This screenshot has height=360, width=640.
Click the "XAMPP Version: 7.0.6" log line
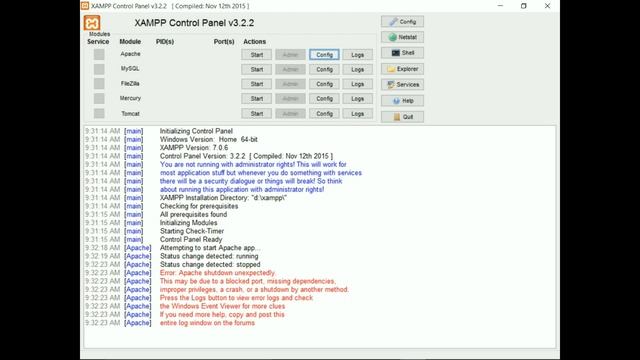click(194, 148)
